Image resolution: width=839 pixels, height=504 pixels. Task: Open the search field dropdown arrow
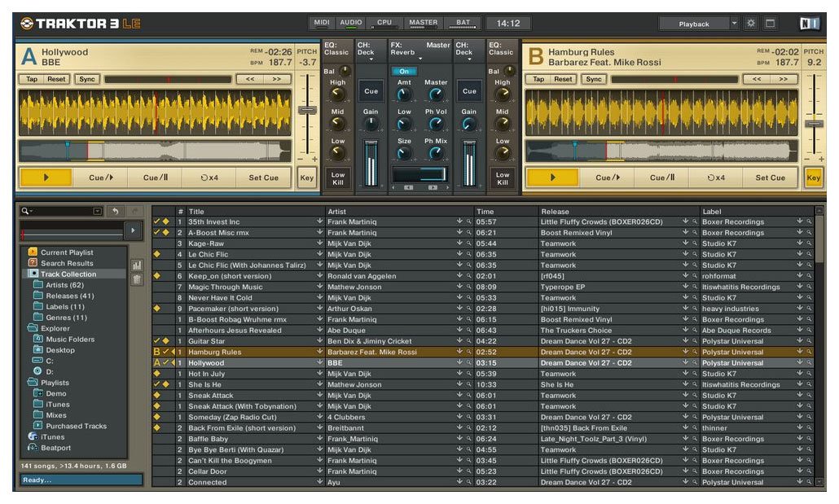(97, 210)
